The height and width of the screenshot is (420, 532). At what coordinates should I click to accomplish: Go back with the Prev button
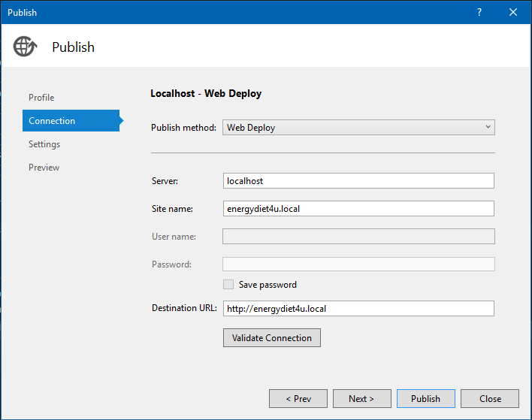298,399
